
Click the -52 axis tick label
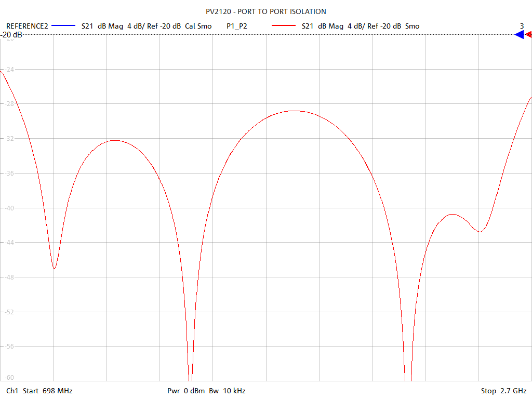click(x=8, y=312)
